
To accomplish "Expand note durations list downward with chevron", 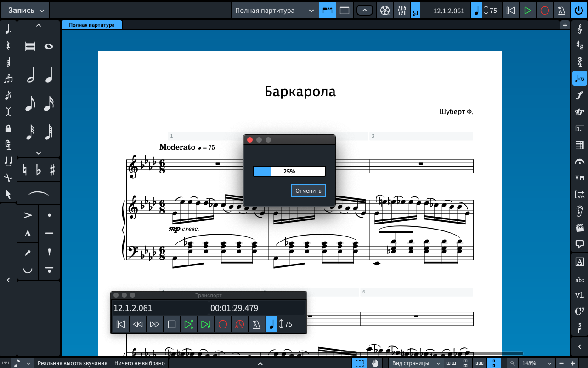I will click(x=39, y=153).
